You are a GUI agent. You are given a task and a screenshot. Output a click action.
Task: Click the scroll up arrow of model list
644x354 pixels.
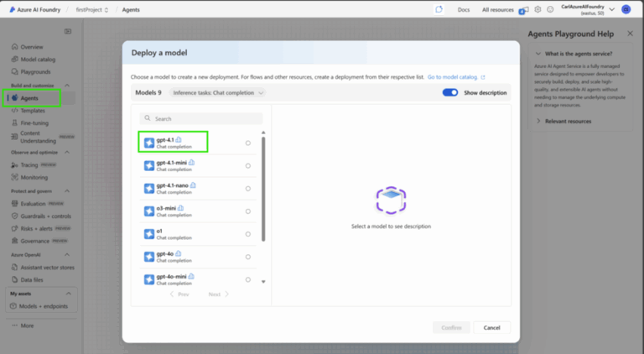click(x=263, y=133)
